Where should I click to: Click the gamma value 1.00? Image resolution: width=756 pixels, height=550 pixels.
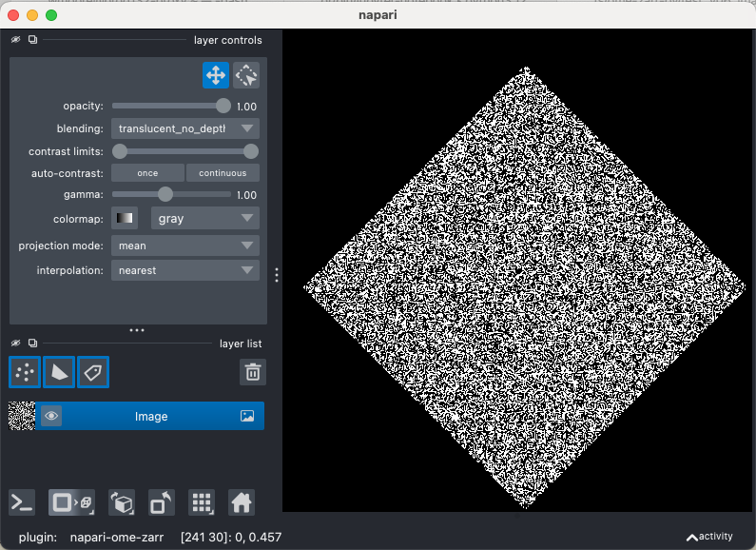coord(246,195)
